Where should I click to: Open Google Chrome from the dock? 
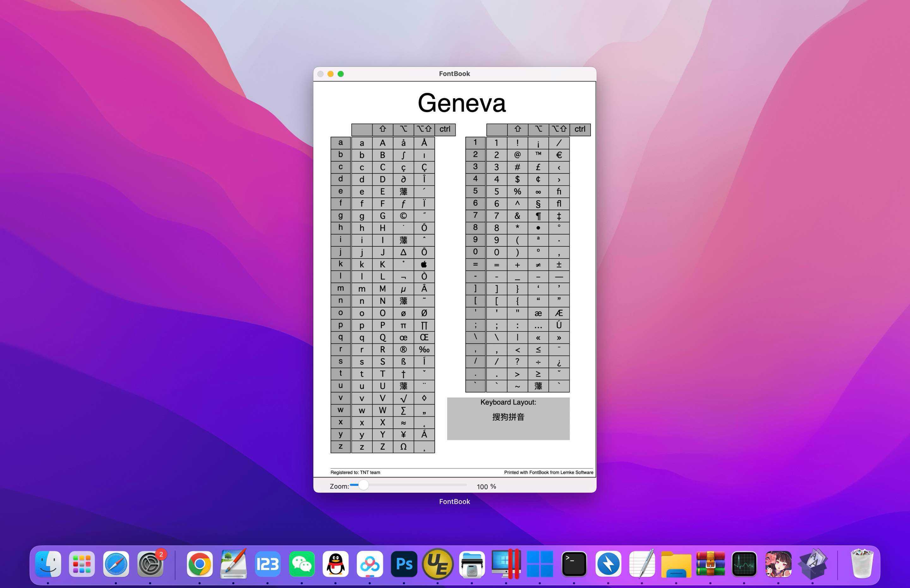pos(199,564)
